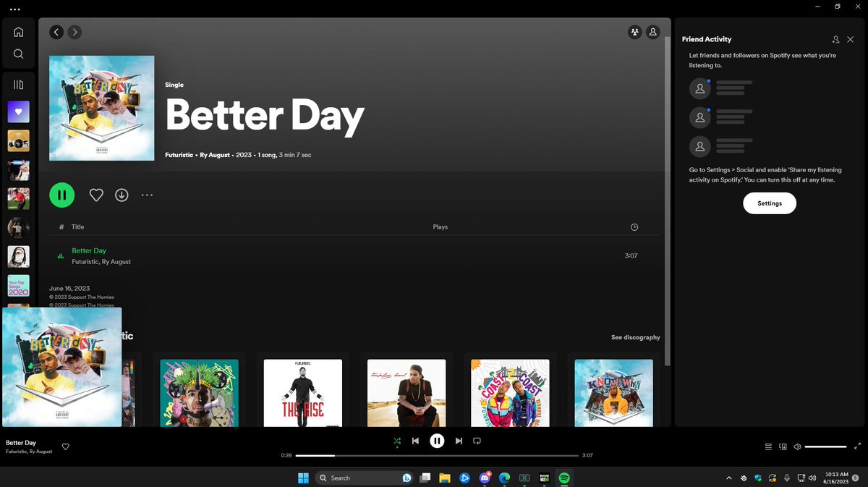Click expanded now-playing cover art
This screenshot has width=868, height=487.
tap(61, 367)
